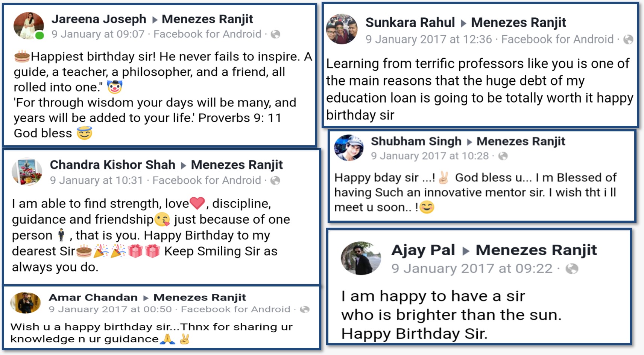This screenshot has height=355, width=644.
Task: Click the public globe icon on Sunkara Rahul's post
Action: pos(628,39)
